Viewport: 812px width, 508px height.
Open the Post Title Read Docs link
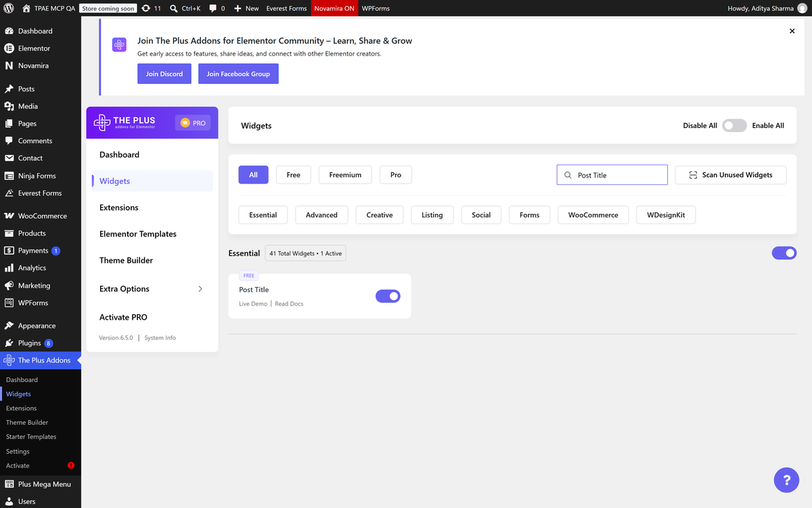(289, 303)
